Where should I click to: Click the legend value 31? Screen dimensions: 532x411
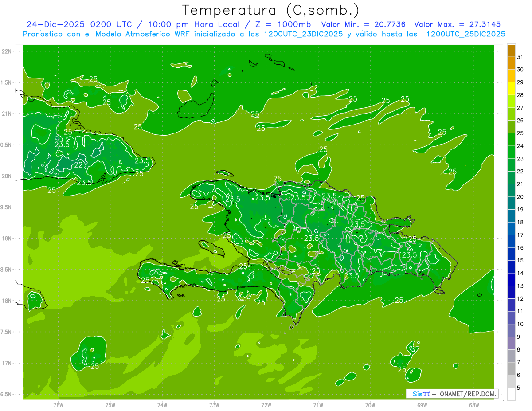click(x=520, y=57)
